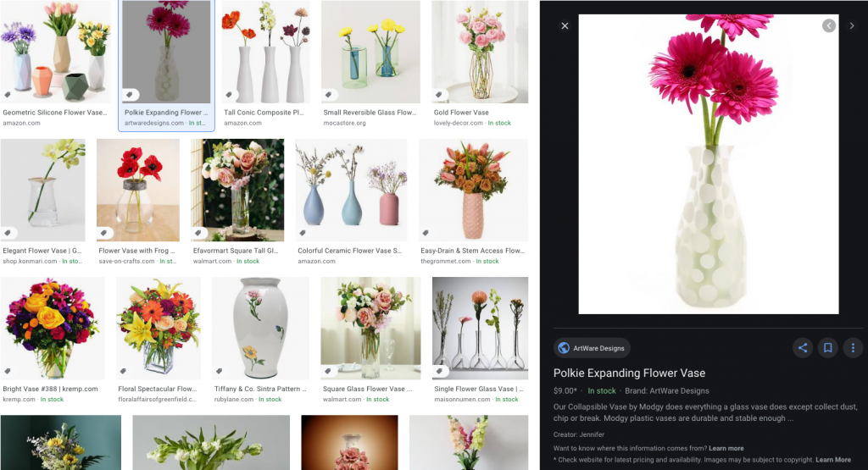
Task: Click Brand: ArtWare Designs text
Action: click(x=667, y=390)
